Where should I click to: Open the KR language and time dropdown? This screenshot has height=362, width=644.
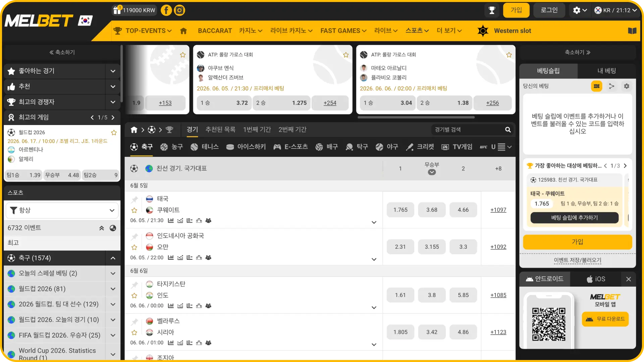coord(616,10)
